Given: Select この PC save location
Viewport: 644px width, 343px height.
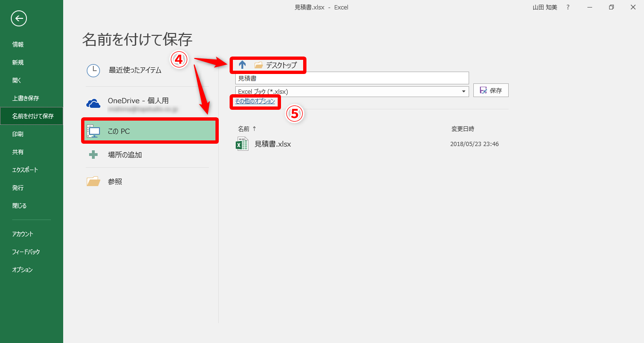Looking at the screenshot, I should point(150,131).
